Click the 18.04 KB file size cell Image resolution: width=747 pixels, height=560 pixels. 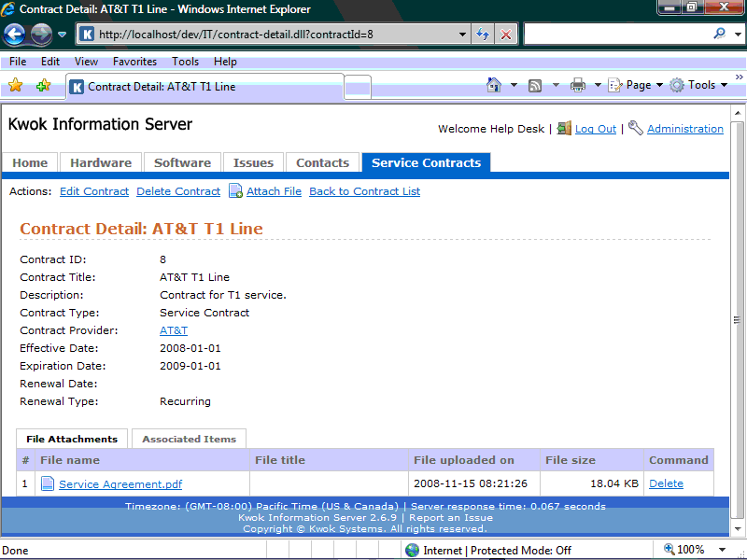coord(592,483)
